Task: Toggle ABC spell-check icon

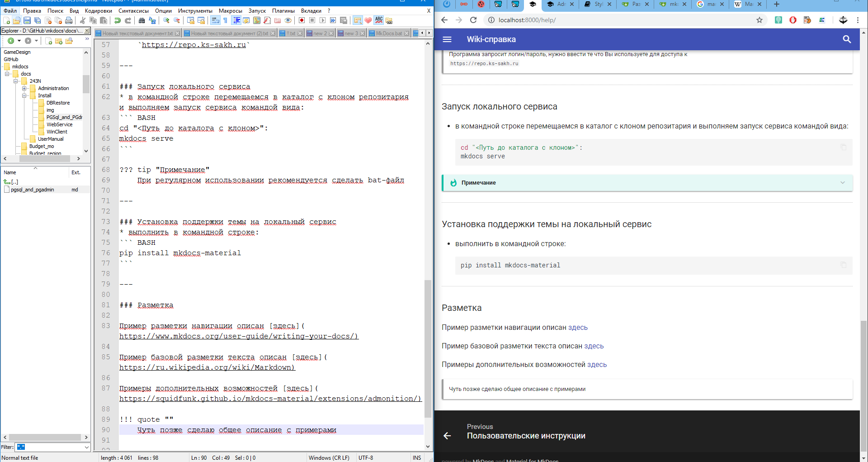Action: (x=379, y=20)
